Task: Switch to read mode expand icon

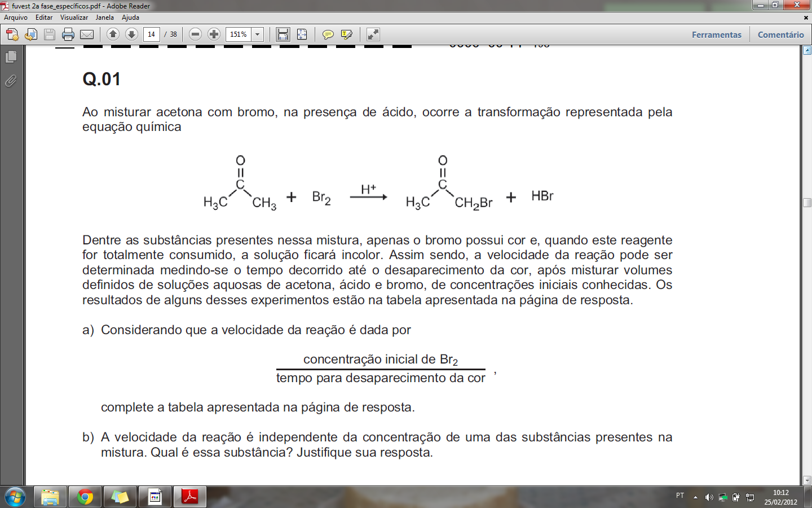Action: (373, 34)
